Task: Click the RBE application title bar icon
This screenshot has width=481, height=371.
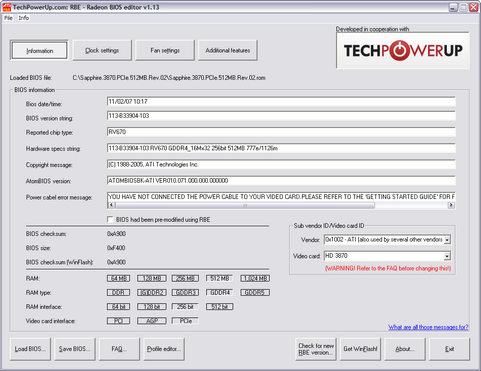Action: (x=6, y=7)
